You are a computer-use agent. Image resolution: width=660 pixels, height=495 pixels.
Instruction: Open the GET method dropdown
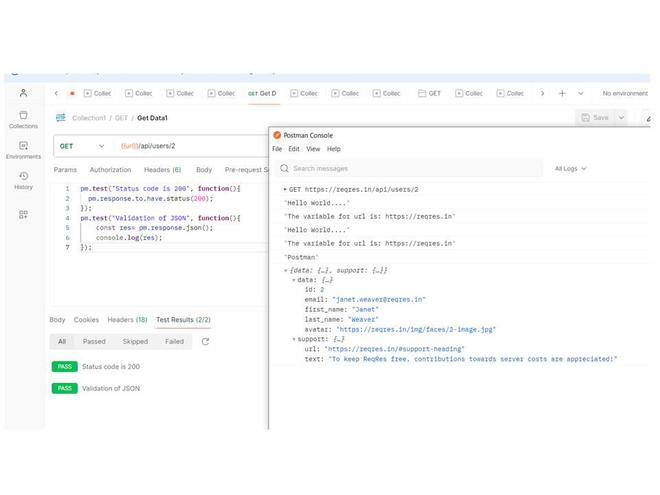(82, 146)
